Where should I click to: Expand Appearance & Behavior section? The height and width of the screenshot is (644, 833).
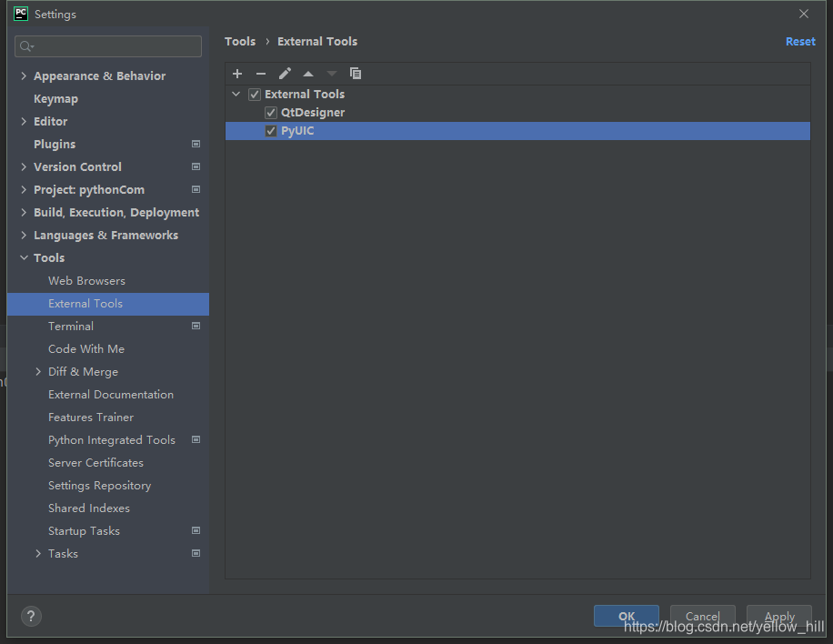[24, 76]
